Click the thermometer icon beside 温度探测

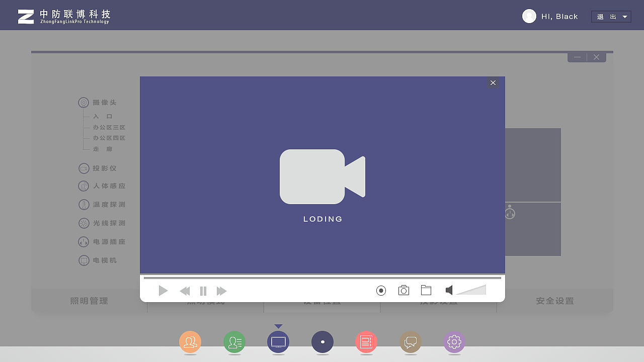coord(84,205)
